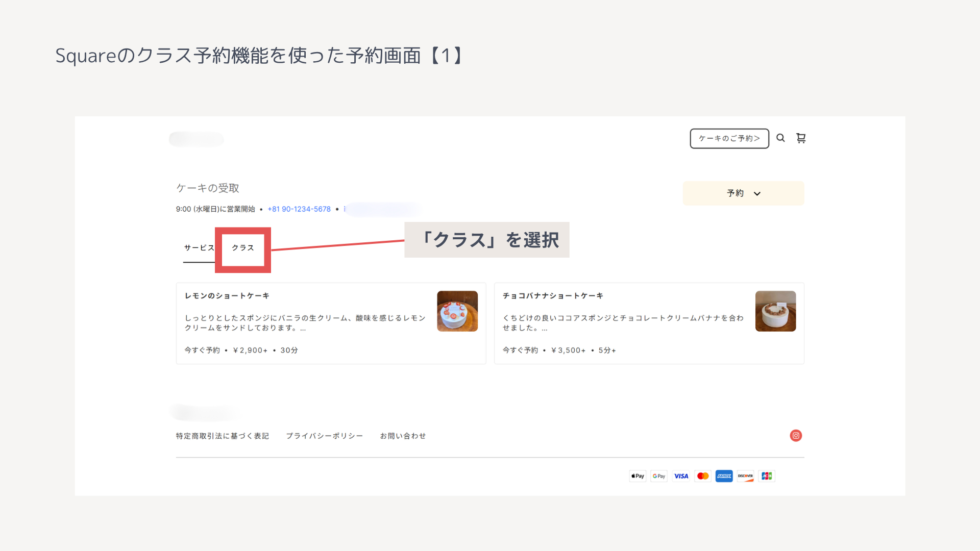Viewport: 980px width, 551px height.
Task: Click the Google Pay payment icon
Action: 659,476
